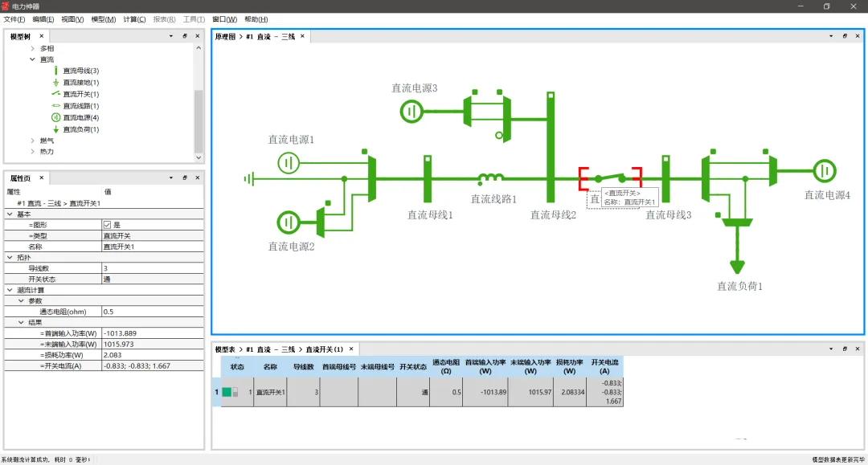The image size is (868, 465).
Task: Click the green status indicator in table row
Action: tap(227, 392)
